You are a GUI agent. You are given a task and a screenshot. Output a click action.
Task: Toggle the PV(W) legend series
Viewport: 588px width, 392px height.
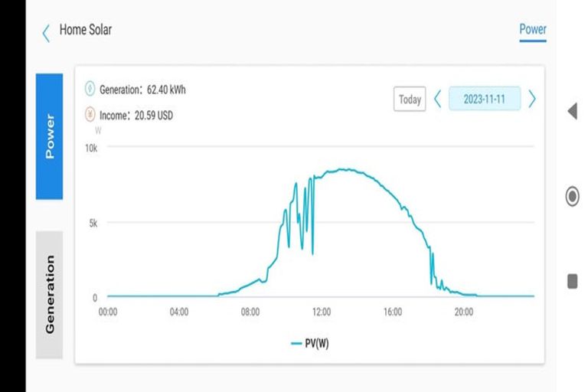310,343
